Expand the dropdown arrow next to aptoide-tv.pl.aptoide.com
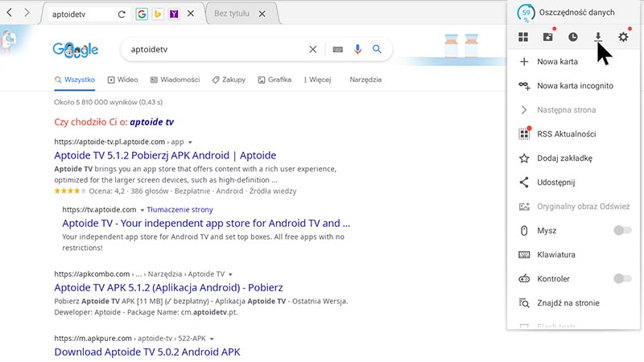The image size is (644, 362). coord(190,142)
